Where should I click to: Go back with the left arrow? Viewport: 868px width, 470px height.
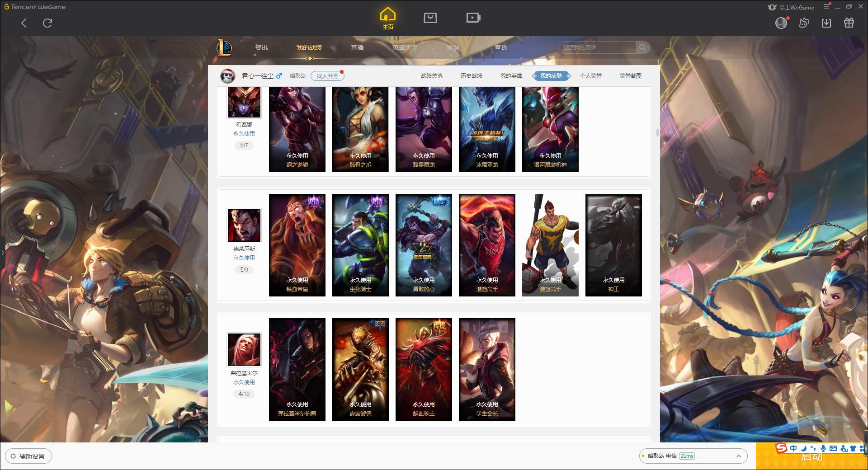click(24, 23)
